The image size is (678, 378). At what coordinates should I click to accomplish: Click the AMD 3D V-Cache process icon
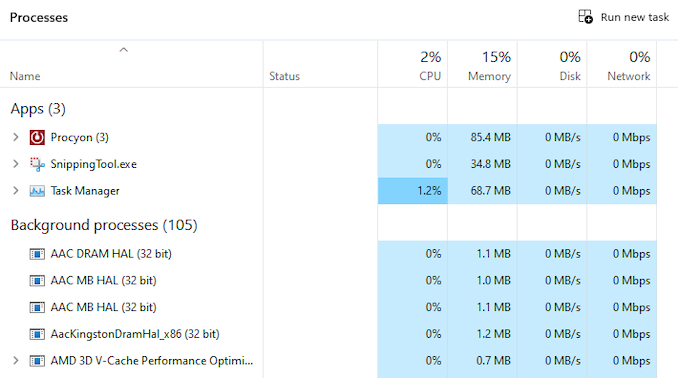pos(37,361)
